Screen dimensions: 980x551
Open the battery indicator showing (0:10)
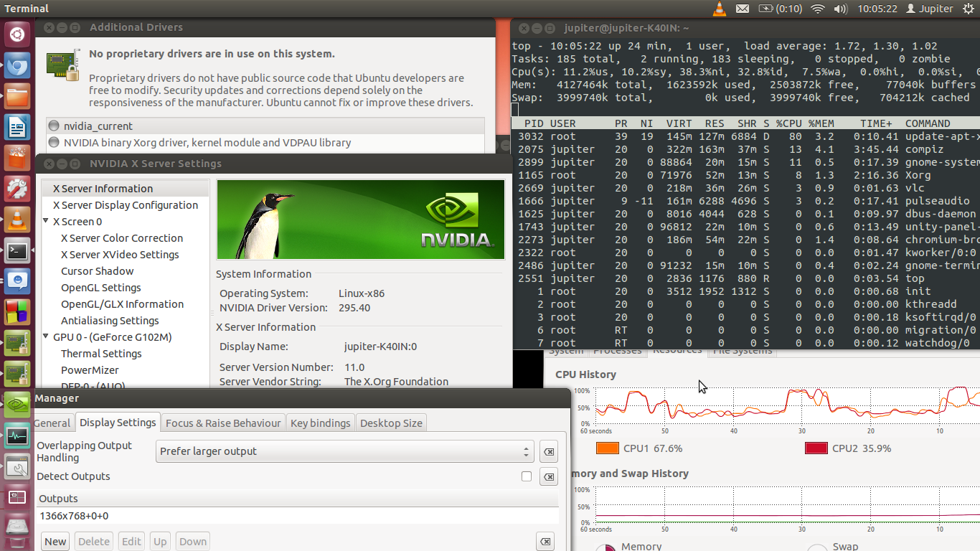tap(780, 9)
